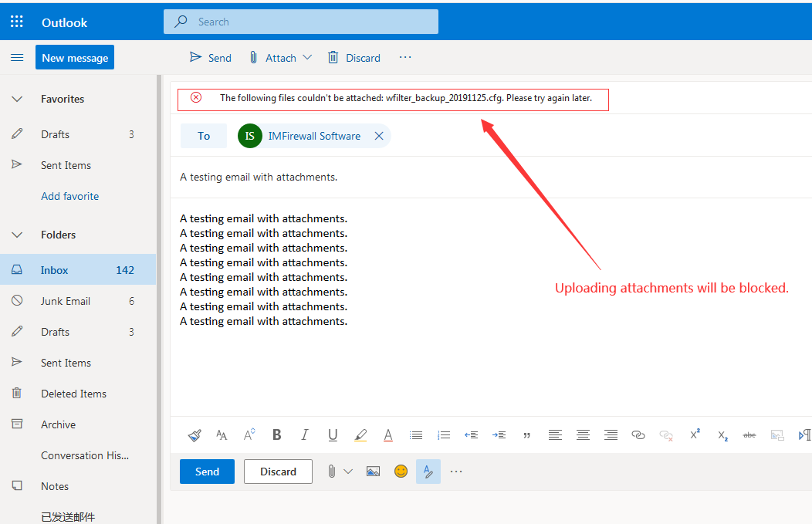Image resolution: width=812 pixels, height=524 pixels.
Task: Click the Format painter icon
Action: click(x=195, y=435)
